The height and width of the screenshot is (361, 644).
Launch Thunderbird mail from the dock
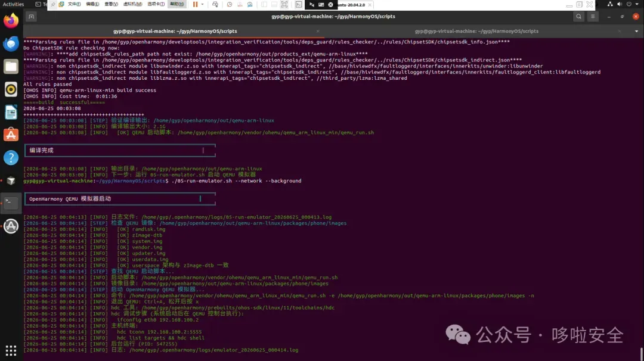(11, 43)
